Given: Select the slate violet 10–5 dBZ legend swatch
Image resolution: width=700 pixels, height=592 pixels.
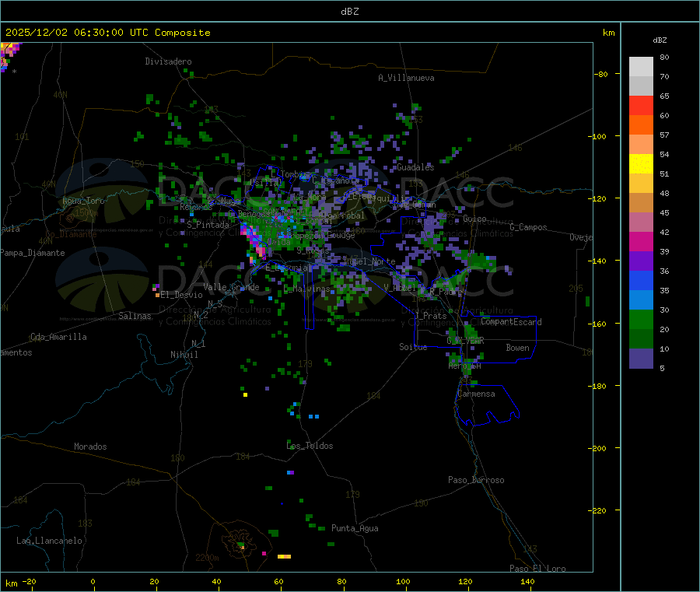Looking at the screenshot, I should click(641, 359).
